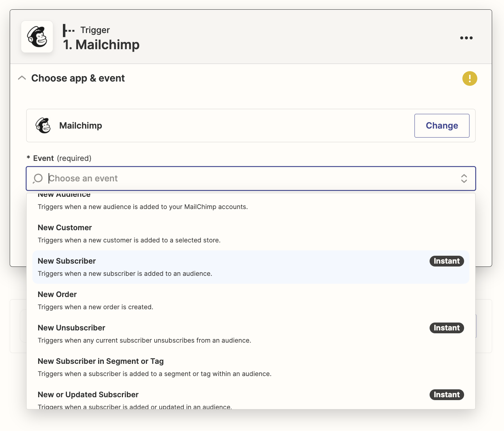Click 'Triggers when a new customer is added' description
Viewport: 504px width, 431px height.
coord(129,240)
